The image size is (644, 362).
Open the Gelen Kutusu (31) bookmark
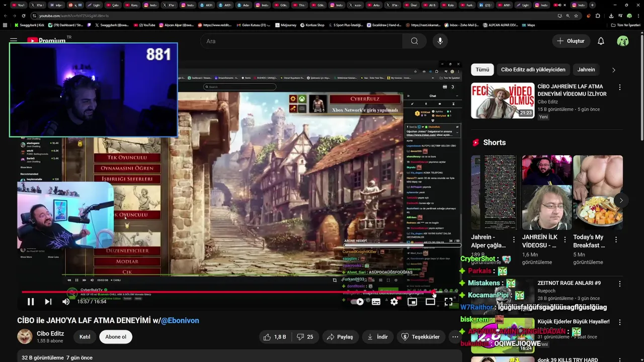point(253,25)
